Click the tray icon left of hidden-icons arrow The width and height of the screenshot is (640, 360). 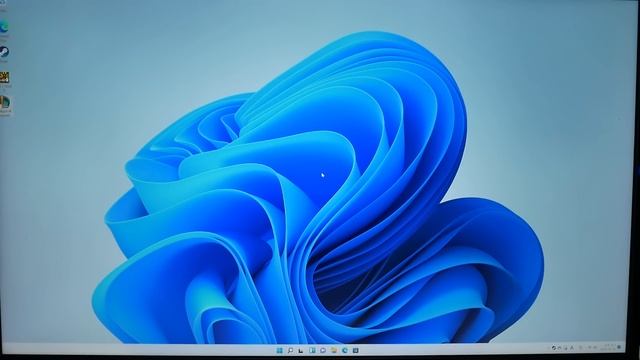[x=554, y=347]
